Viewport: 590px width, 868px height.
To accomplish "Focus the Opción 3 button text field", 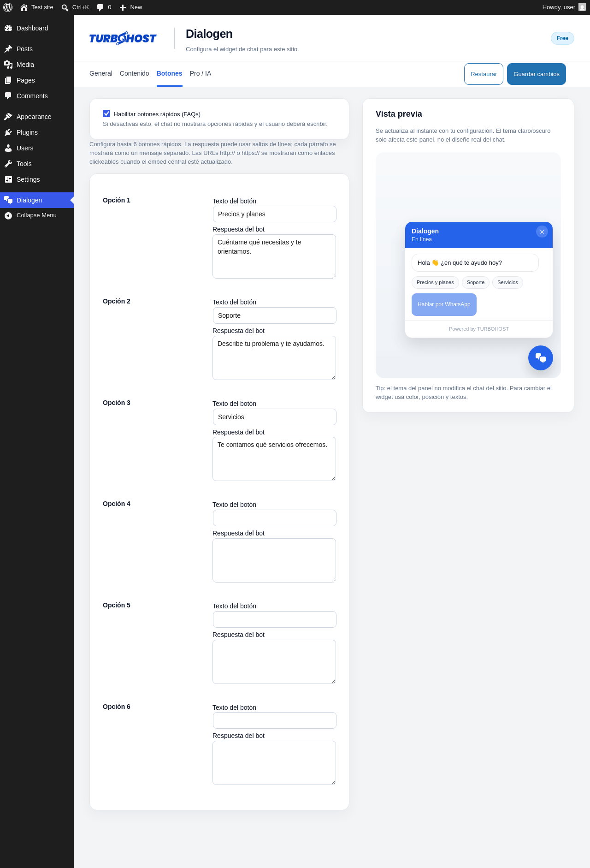I will [x=275, y=417].
